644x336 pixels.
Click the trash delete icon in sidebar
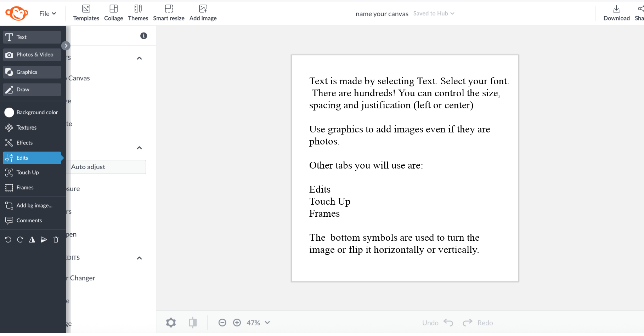pyautogui.click(x=56, y=240)
